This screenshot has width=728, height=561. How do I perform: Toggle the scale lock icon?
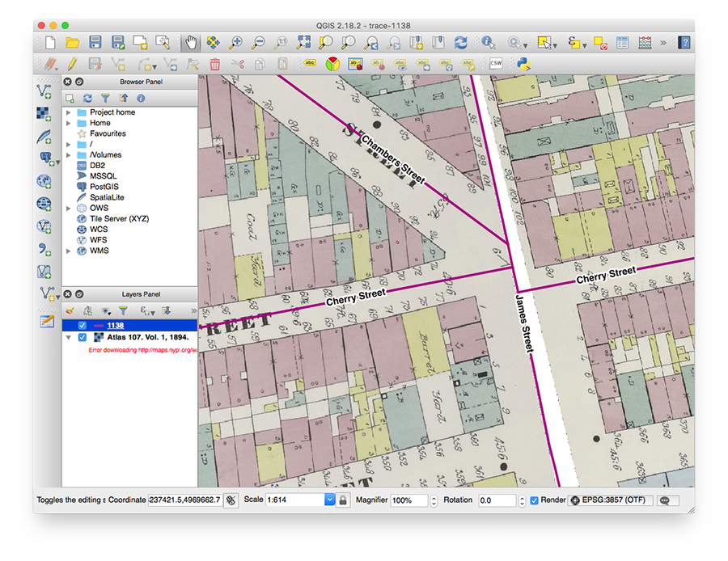click(343, 500)
